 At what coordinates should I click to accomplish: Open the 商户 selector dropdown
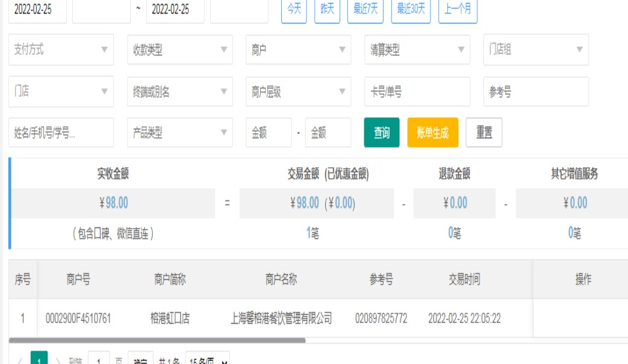pos(298,50)
